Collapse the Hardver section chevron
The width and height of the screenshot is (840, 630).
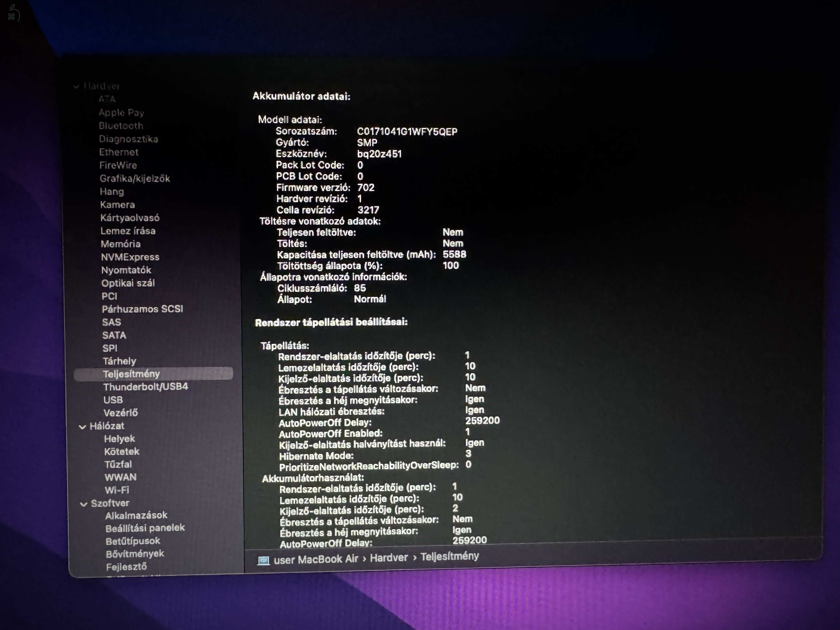pos(76,87)
